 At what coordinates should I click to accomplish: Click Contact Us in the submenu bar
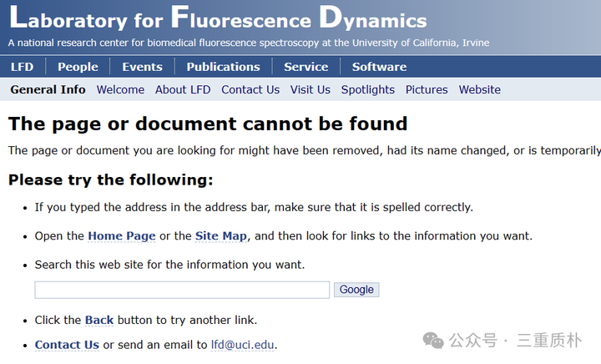(250, 89)
